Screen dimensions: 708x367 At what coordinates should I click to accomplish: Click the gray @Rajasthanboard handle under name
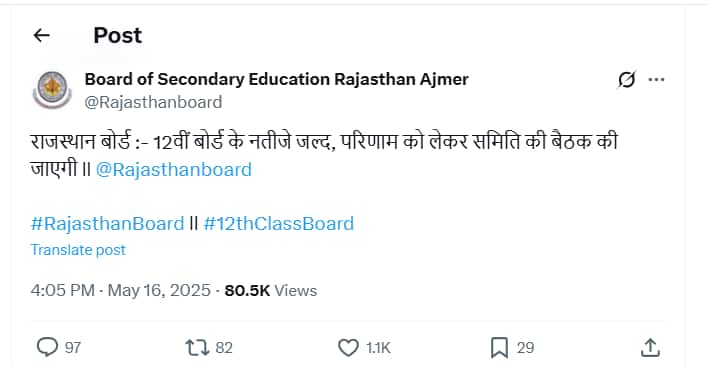click(153, 102)
